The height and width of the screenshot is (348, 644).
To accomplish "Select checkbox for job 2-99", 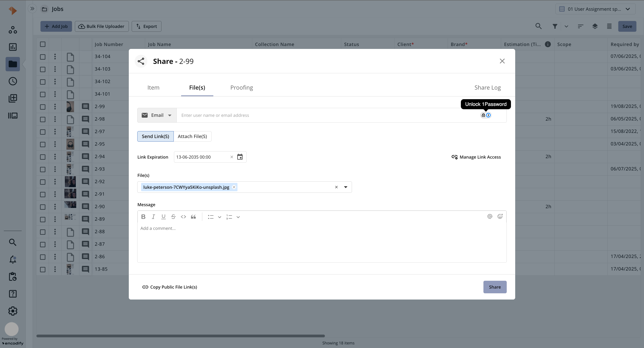I will 43,107.
